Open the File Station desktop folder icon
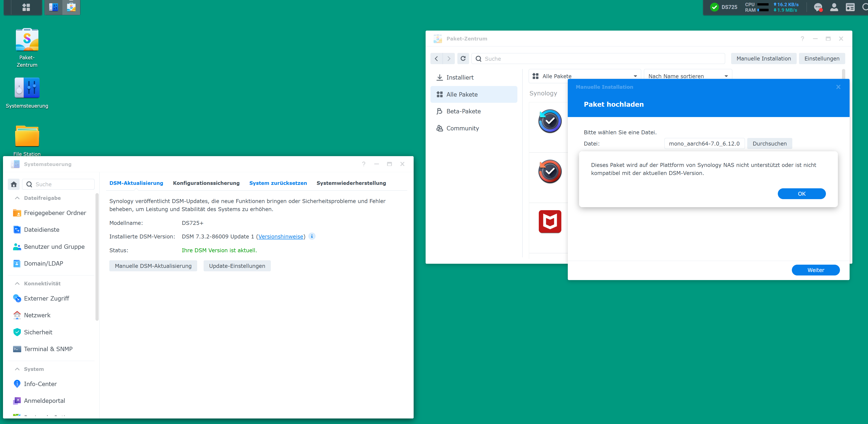The height and width of the screenshot is (424, 868). pos(27,136)
